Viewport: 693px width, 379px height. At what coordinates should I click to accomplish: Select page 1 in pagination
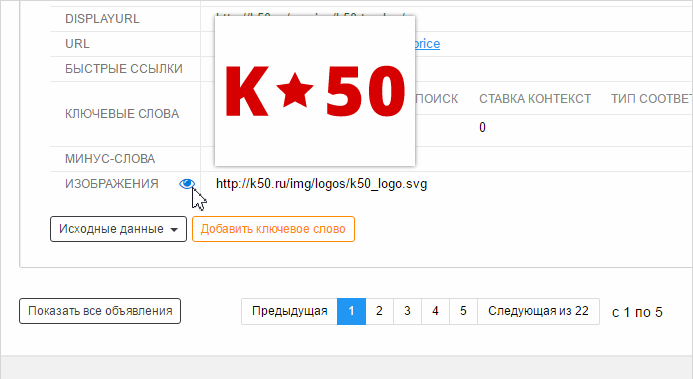point(351,311)
